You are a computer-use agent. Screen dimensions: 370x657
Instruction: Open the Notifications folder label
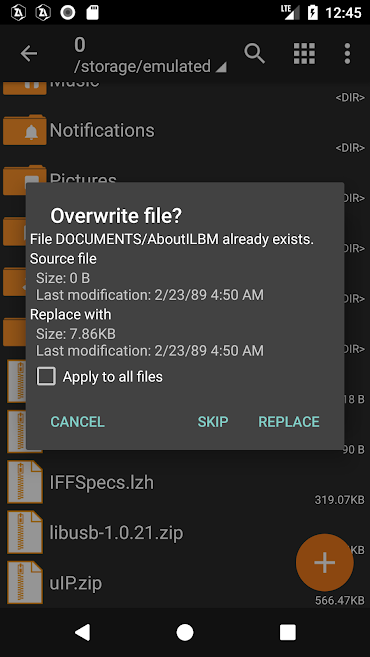coord(102,130)
